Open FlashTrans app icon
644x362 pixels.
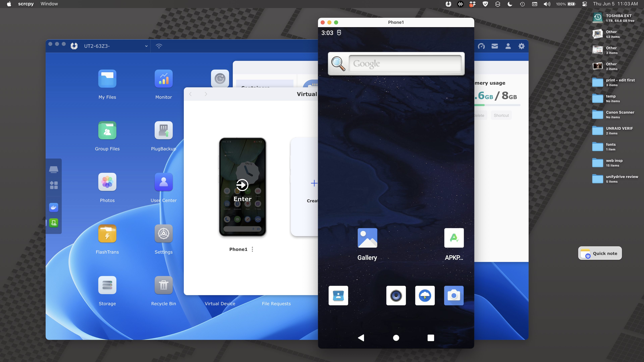pos(107,234)
